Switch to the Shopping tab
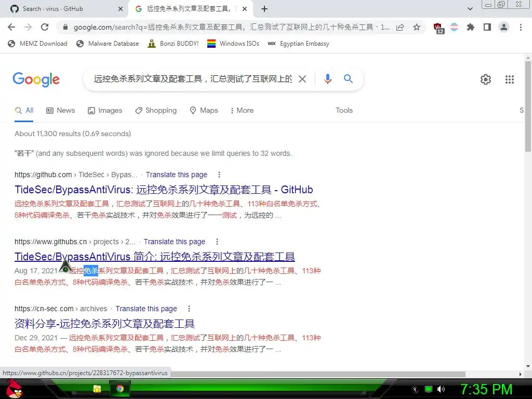 (156, 110)
